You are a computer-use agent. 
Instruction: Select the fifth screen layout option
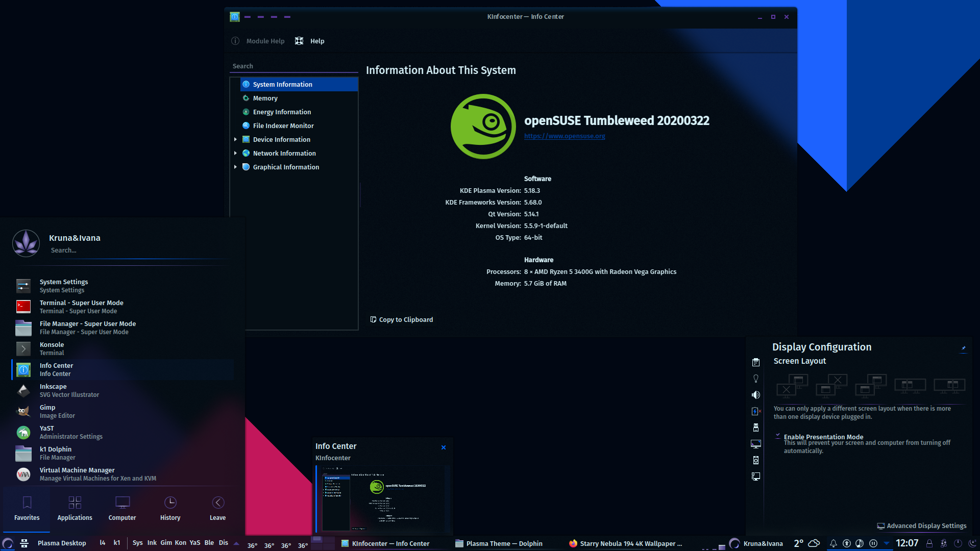coord(949,386)
